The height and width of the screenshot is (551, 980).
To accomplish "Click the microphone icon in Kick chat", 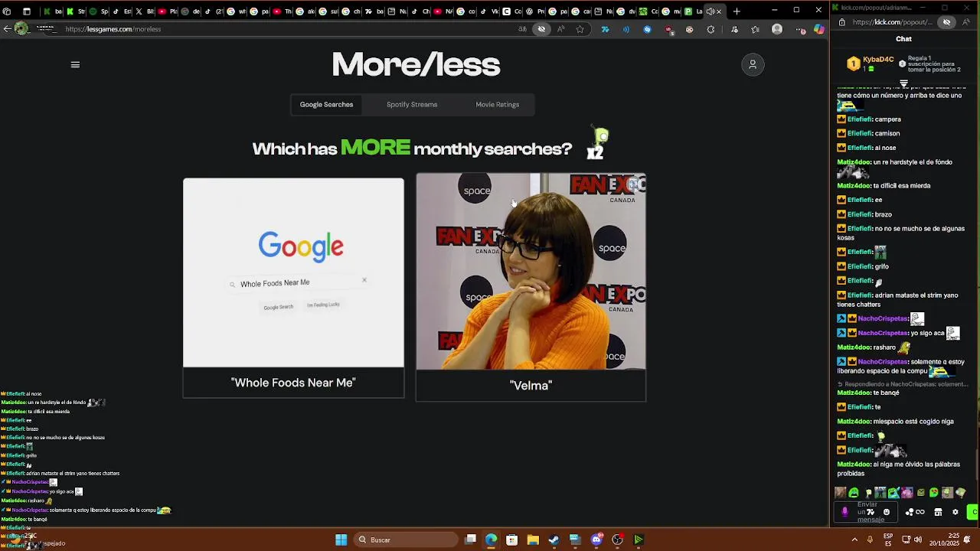I will tap(845, 512).
